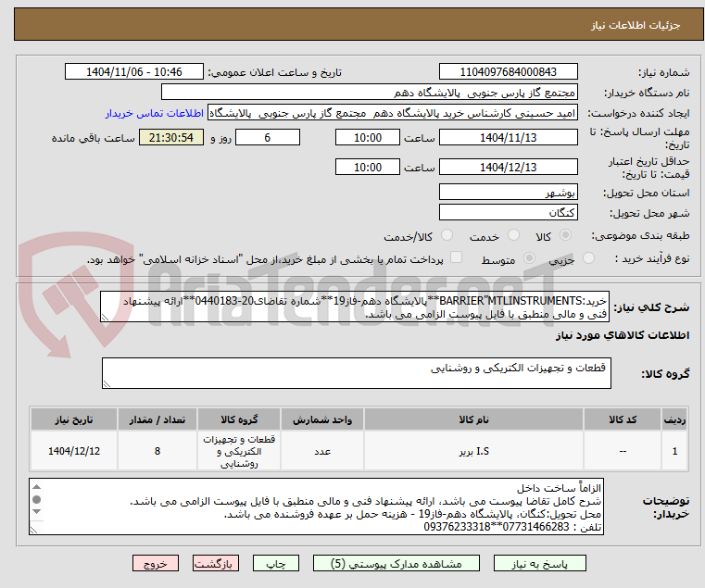Open 'اطلاعات تماس خریدار' link

tap(155, 113)
